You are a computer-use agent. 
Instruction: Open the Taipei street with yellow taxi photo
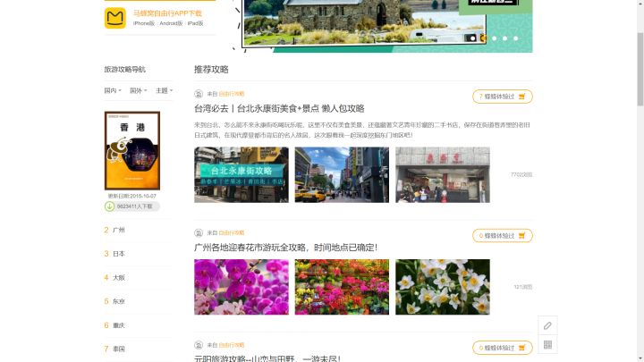(342, 175)
